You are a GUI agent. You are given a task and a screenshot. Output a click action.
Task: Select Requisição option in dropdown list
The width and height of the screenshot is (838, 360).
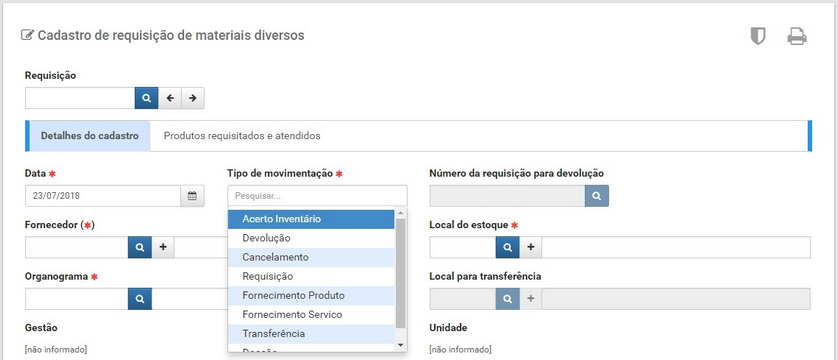click(311, 277)
